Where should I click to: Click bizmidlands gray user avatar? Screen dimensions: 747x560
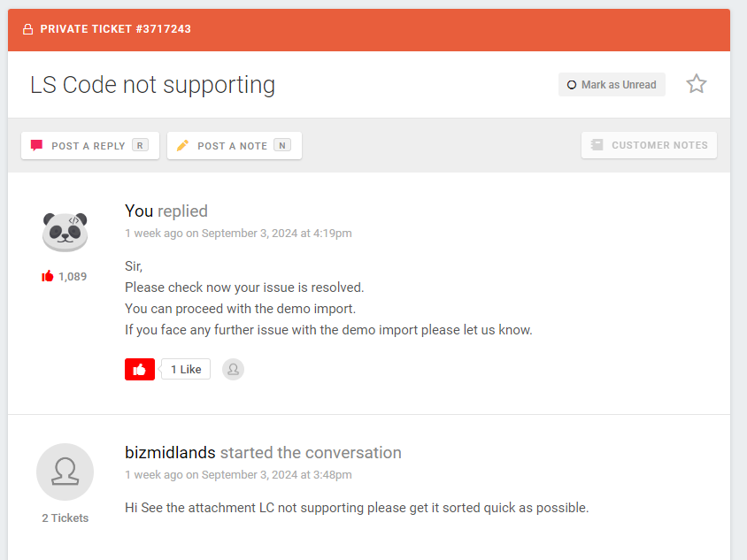coord(65,472)
